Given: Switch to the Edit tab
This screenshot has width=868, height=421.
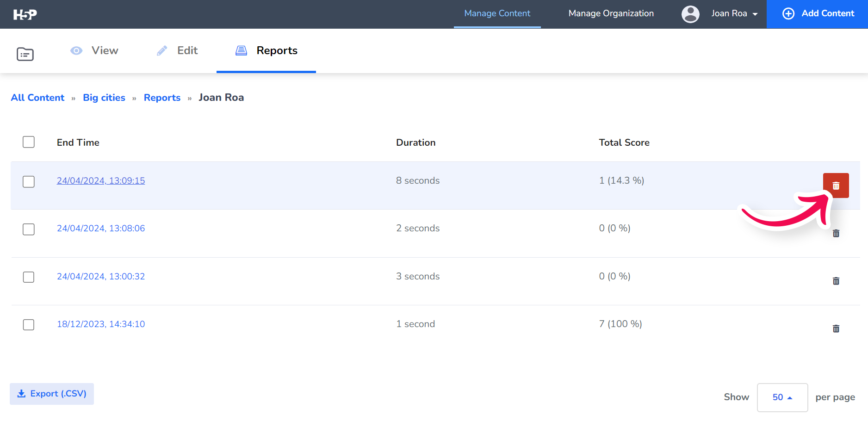Looking at the screenshot, I should click(177, 50).
